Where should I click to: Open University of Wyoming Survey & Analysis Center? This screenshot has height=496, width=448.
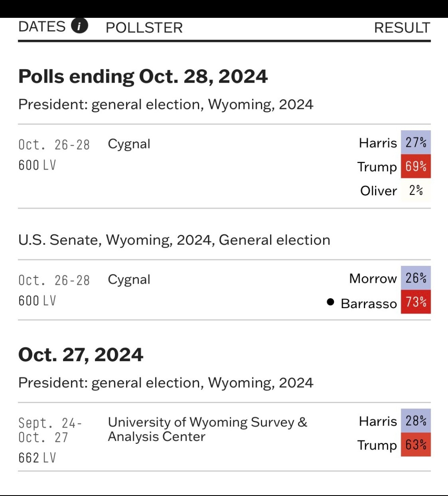point(207,429)
